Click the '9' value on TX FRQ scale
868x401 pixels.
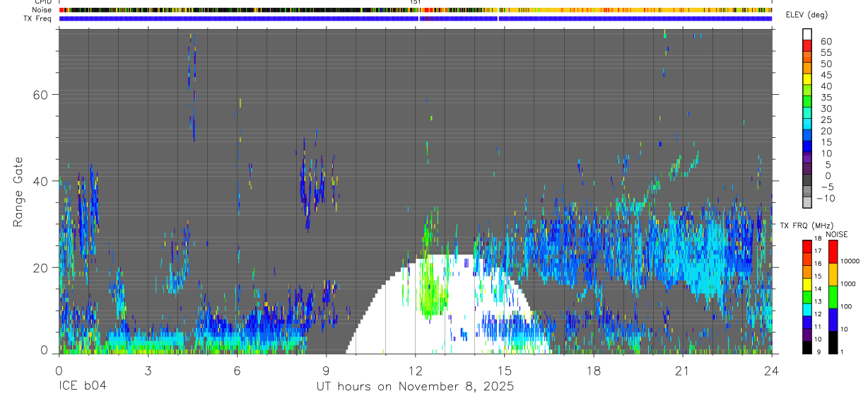pos(819,351)
